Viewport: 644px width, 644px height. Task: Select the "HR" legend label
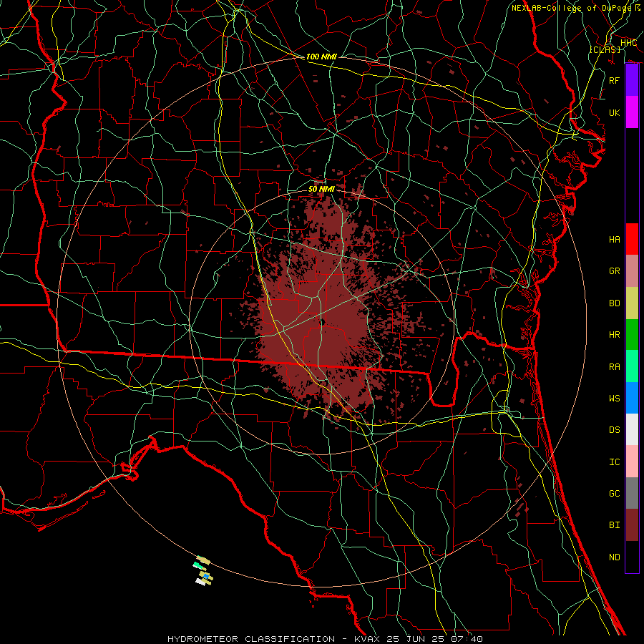coord(615,335)
